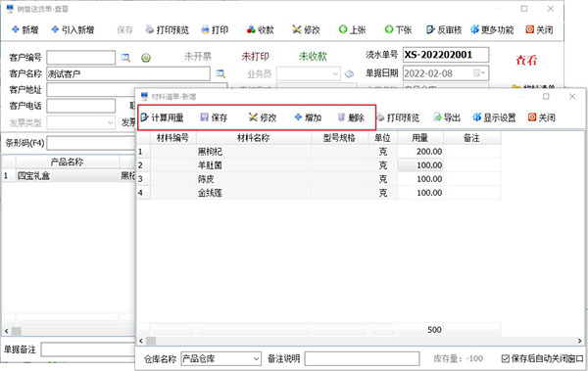
Task: Select the 羊肚菌 material row
Action: pos(318,165)
